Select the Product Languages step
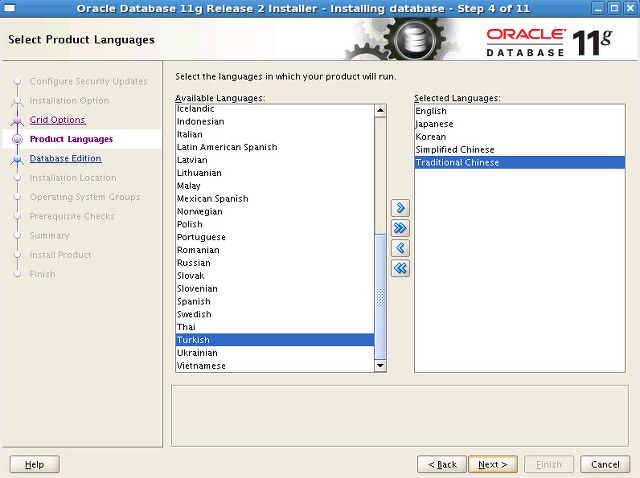 click(71, 139)
